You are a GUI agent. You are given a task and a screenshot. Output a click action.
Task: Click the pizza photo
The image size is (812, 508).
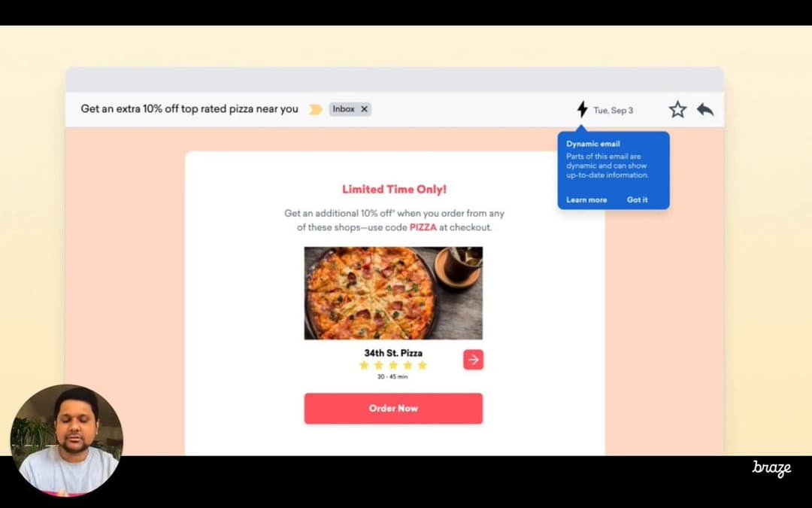[393, 293]
